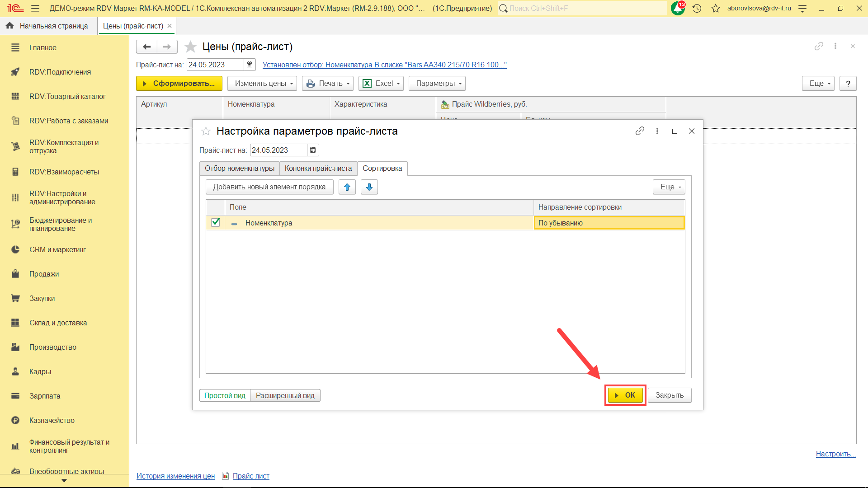Uncheck the Номенклатура sort field checkbox
Viewport: 868px width, 488px height.
click(x=216, y=222)
